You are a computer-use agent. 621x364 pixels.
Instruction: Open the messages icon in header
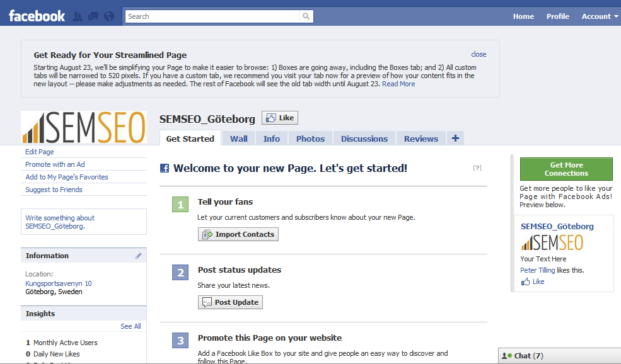[93, 16]
